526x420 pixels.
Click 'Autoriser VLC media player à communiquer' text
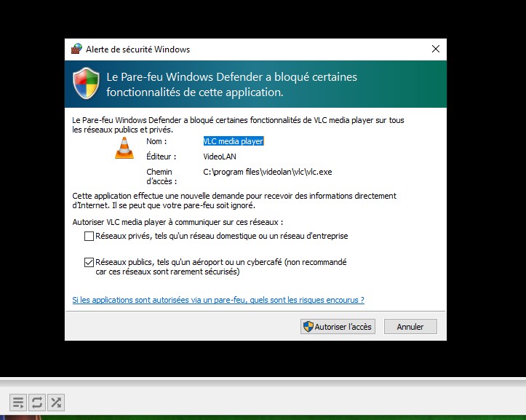tap(178, 222)
